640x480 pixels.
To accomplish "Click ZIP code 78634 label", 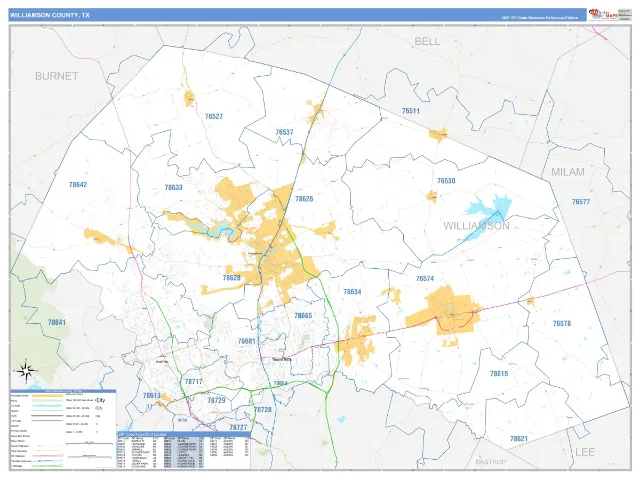I will pyautogui.click(x=352, y=291).
